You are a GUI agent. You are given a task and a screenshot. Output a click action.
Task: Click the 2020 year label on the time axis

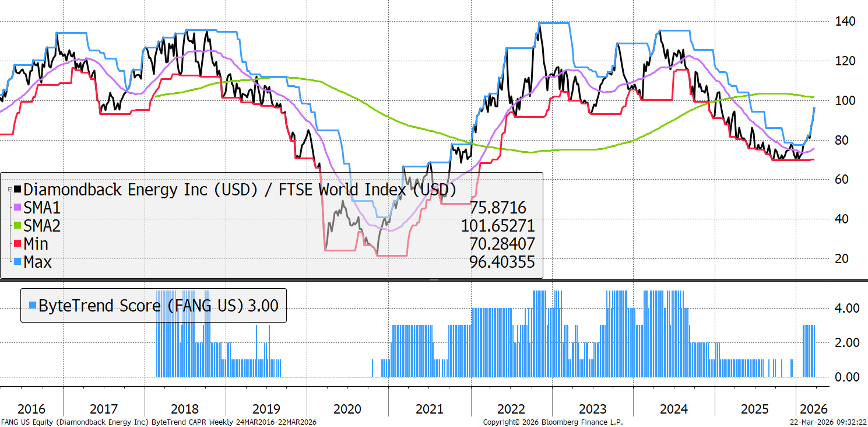[x=348, y=409]
